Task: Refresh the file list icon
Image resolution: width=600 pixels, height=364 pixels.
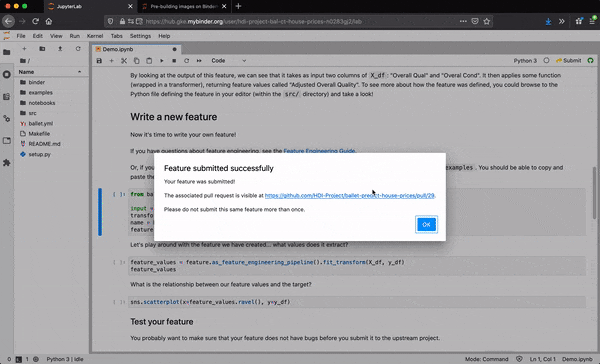Action: [x=78, y=49]
